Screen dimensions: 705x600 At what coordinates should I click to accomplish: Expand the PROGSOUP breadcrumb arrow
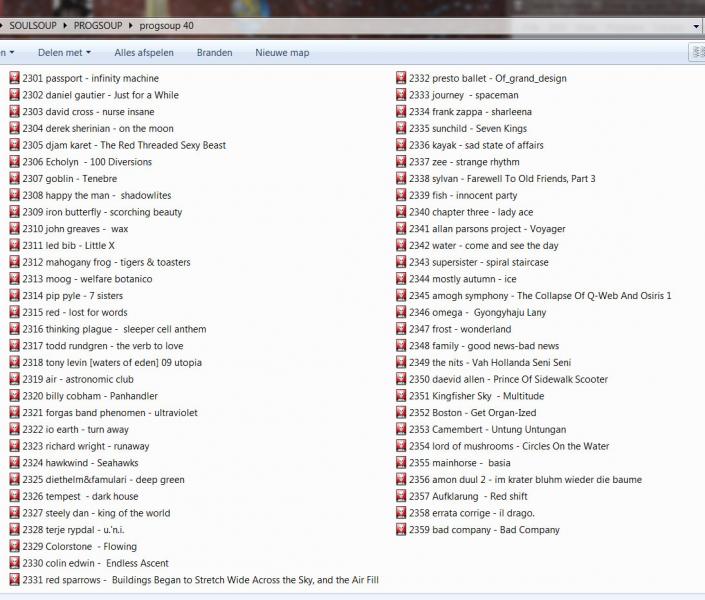131,26
